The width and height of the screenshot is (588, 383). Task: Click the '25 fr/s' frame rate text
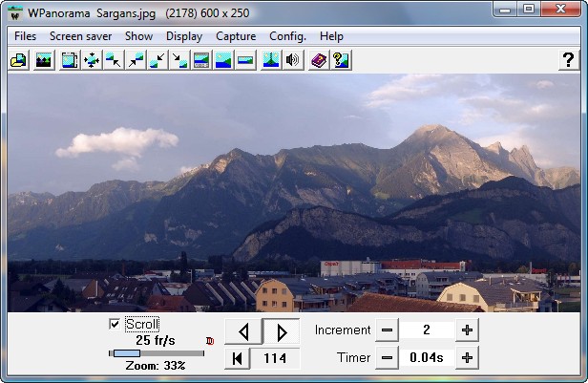156,340
